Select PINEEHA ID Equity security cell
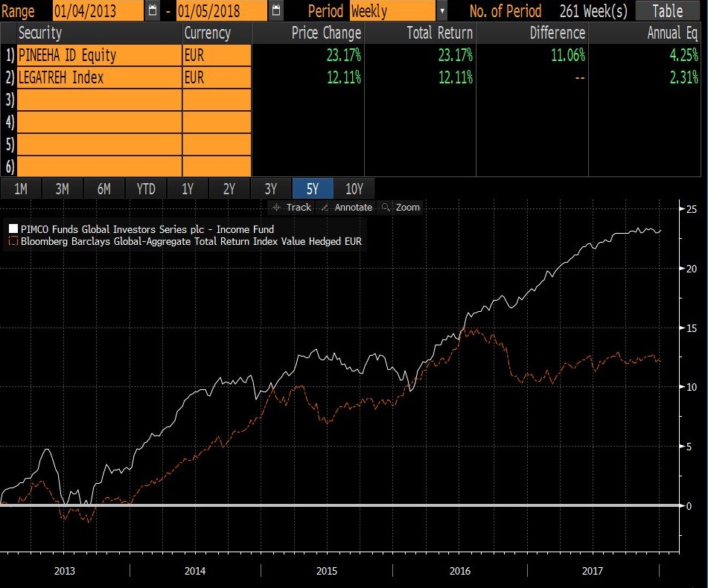This screenshot has height=588, width=708. (x=99, y=55)
